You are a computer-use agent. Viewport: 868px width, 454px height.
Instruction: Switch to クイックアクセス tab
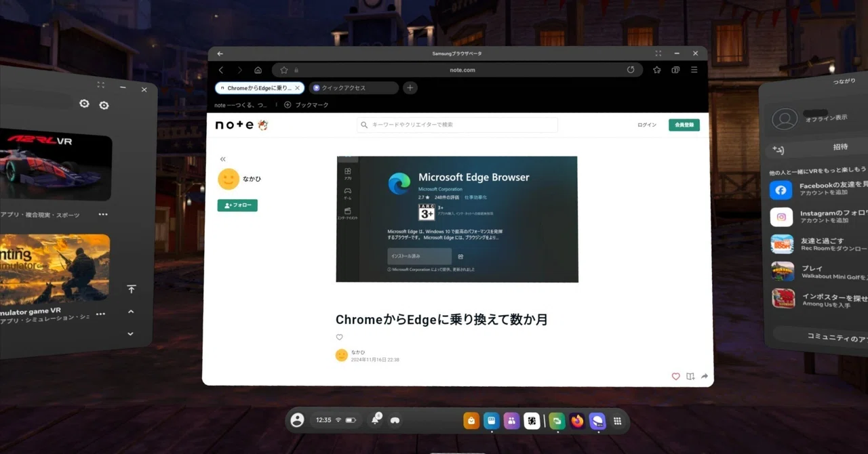[353, 88]
